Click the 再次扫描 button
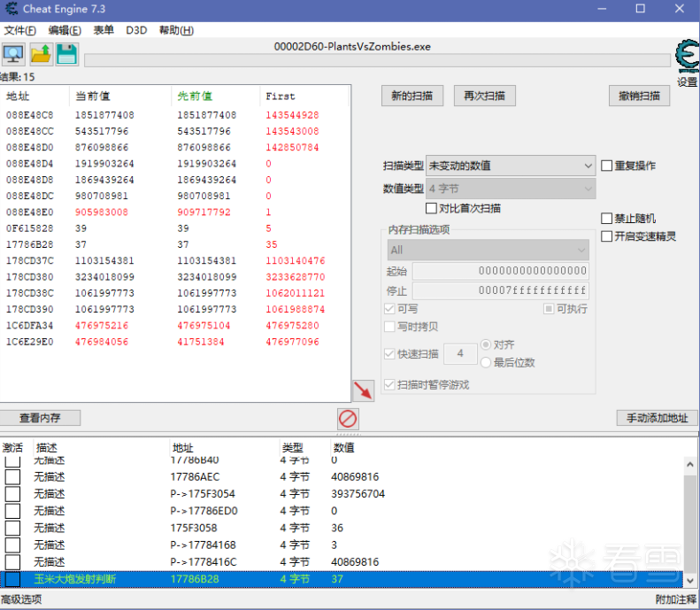This screenshot has width=700, height=610. click(x=484, y=96)
